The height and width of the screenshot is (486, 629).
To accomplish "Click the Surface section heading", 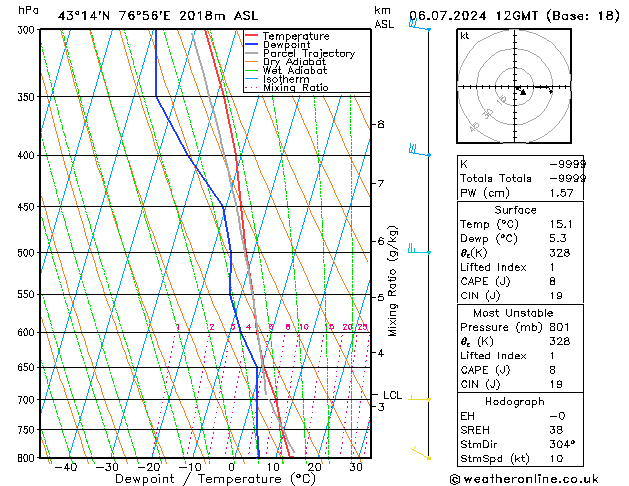I will (515, 210).
